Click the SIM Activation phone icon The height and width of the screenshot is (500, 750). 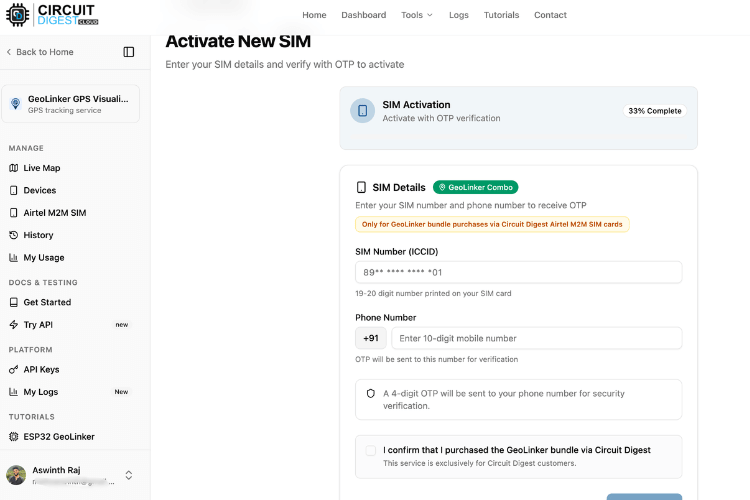(363, 111)
